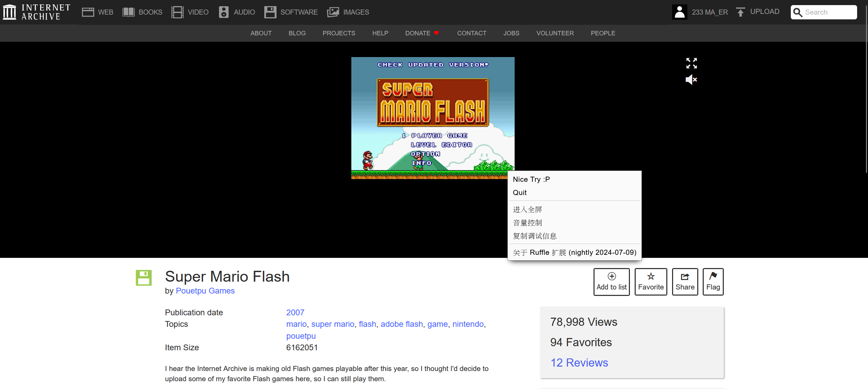The width and height of the screenshot is (868, 389).
Task: Unmute the emulator with the speaker icon
Action: click(691, 80)
